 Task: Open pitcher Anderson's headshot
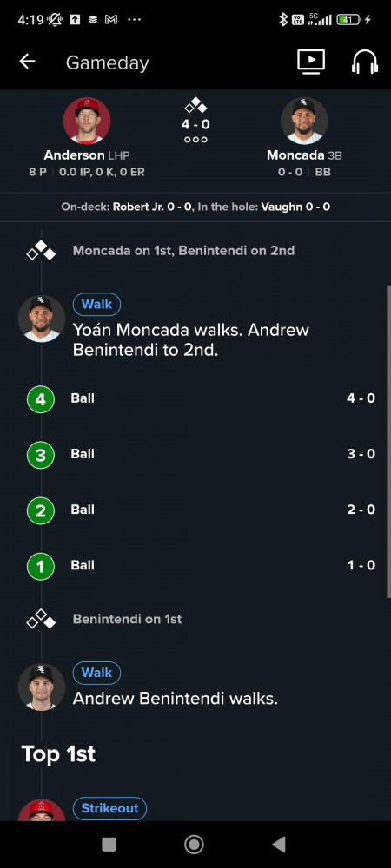(x=86, y=121)
